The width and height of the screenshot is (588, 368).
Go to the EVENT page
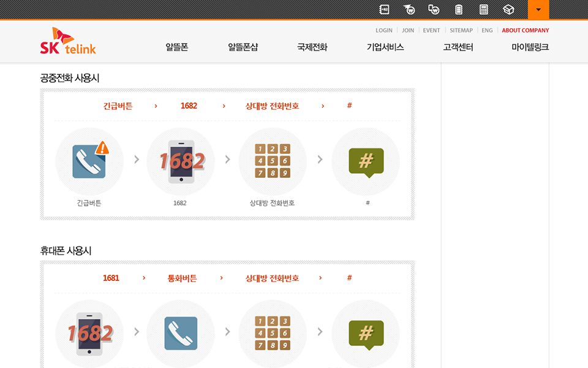pyautogui.click(x=431, y=31)
